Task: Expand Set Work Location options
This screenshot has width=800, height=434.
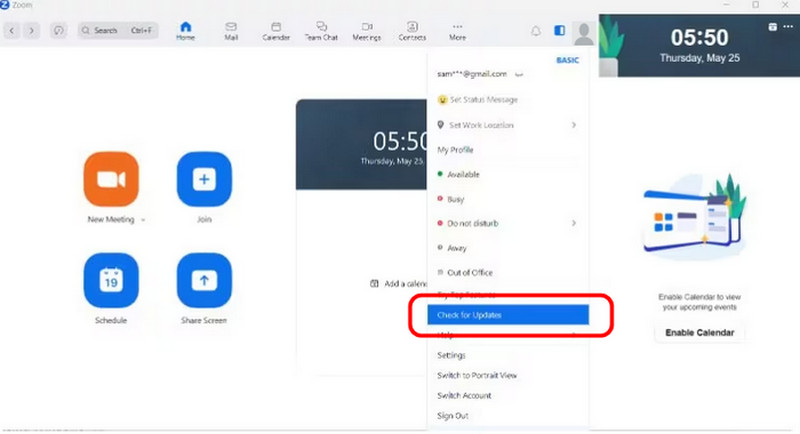Action: point(573,125)
